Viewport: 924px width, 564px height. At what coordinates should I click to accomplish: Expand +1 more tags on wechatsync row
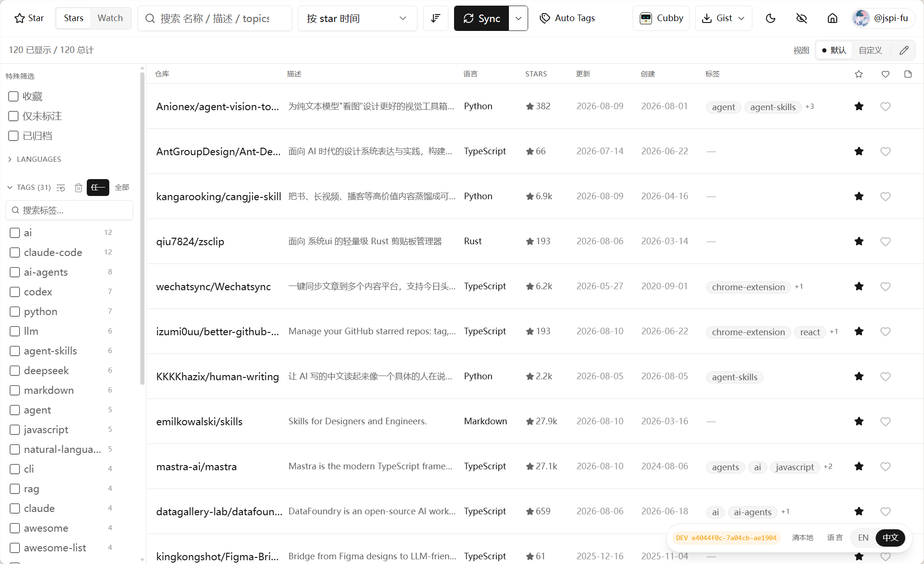coord(799,286)
